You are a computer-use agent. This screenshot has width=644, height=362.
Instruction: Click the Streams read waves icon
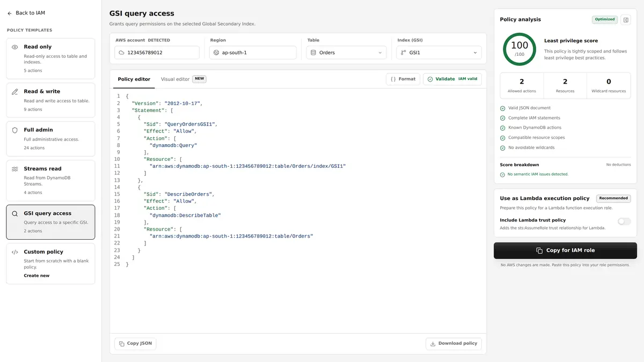click(15, 169)
